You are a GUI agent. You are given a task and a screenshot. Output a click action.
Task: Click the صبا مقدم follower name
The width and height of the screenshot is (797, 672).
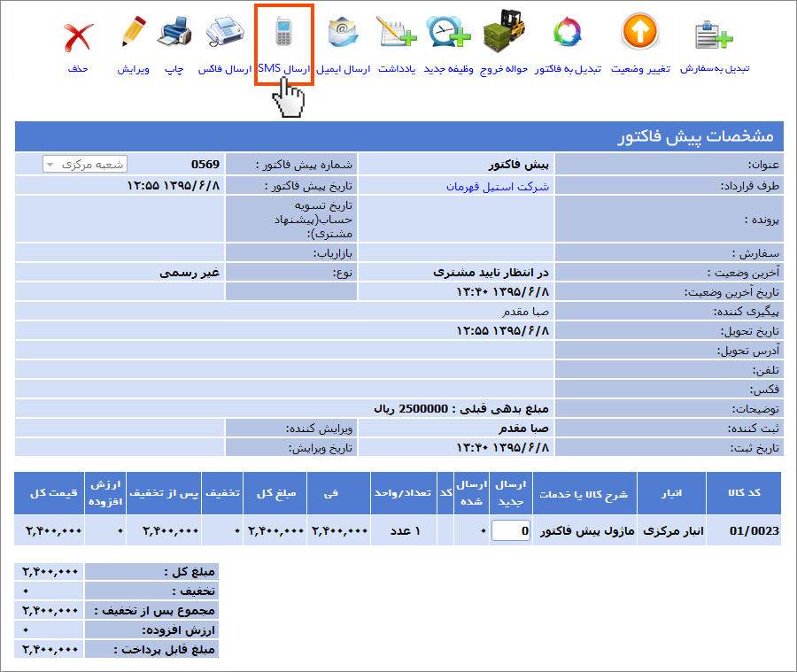[x=525, y=312]
